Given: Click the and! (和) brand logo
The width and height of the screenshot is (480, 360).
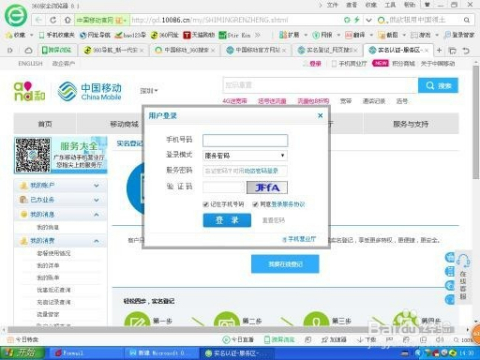Looking at the screenshot, I should (x=29, y=91).
